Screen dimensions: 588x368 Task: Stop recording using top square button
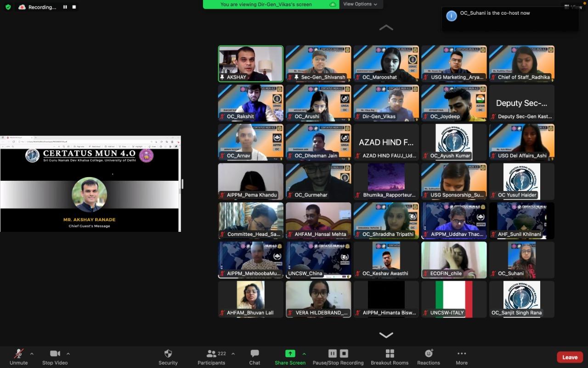74,7
